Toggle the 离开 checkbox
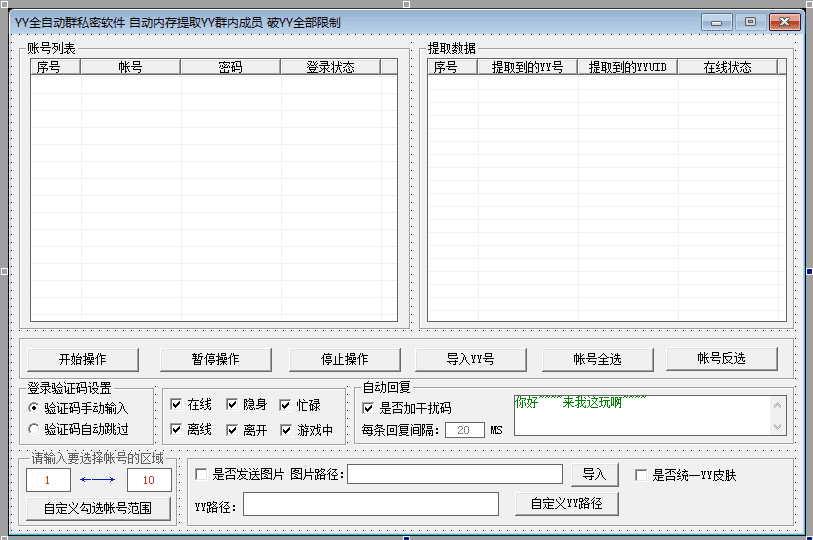The height and width of the screenshot is (540, 813). 232,430
